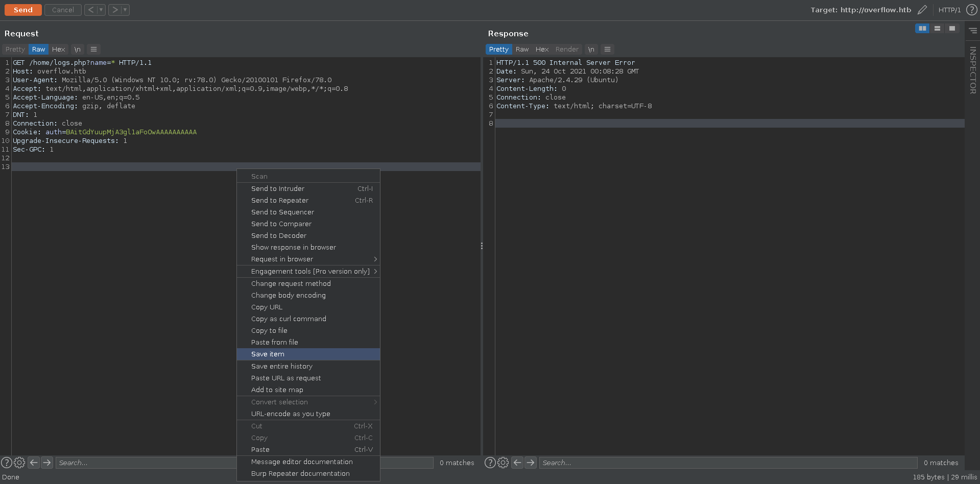Click the response search next-match arrow
980x484 pixels.
531,463
